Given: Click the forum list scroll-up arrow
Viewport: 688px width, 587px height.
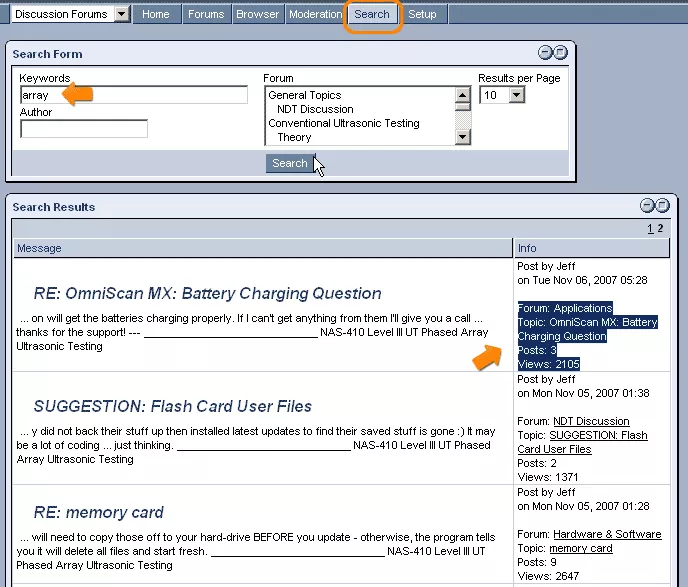Looking at the screenshot, I should 462,95.
